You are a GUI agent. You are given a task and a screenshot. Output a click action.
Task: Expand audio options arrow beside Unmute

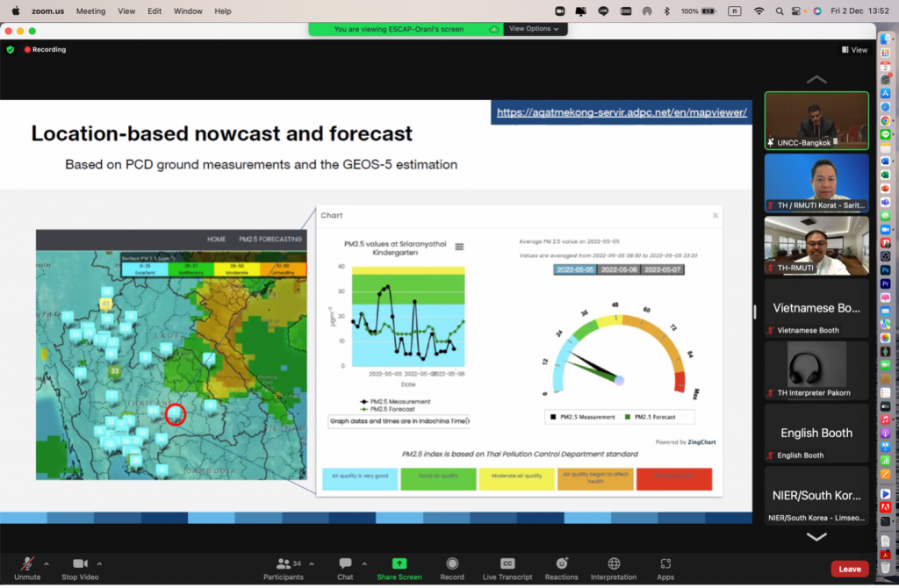tap(47, 563)
